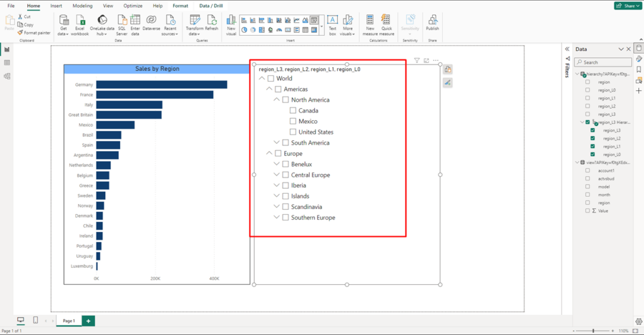Image resolution: width=644 pixels, height=335 pixels.
Task: Switch to Model view in left sidebar
Action: [x=7, y=76]
